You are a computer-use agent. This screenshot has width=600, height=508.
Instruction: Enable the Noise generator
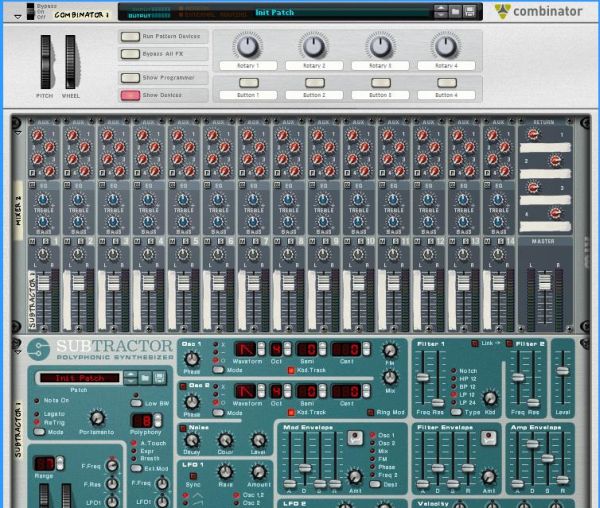coord(183,428)
